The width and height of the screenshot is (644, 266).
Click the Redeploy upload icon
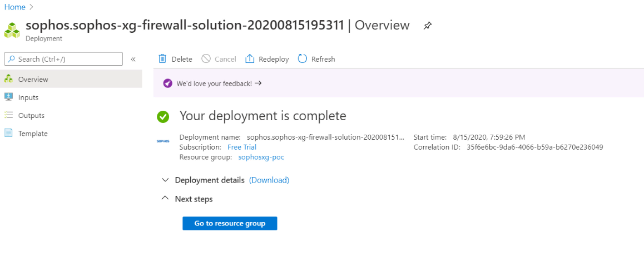point(250,59)
